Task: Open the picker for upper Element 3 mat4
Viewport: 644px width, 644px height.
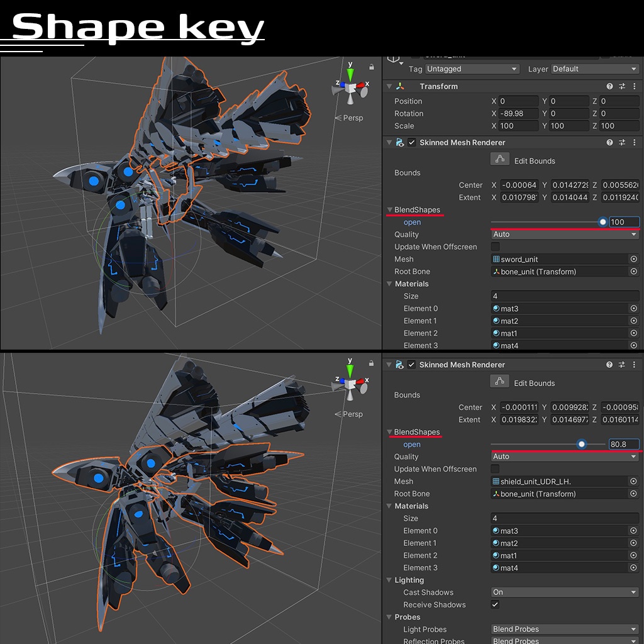Action: [634, 345]
